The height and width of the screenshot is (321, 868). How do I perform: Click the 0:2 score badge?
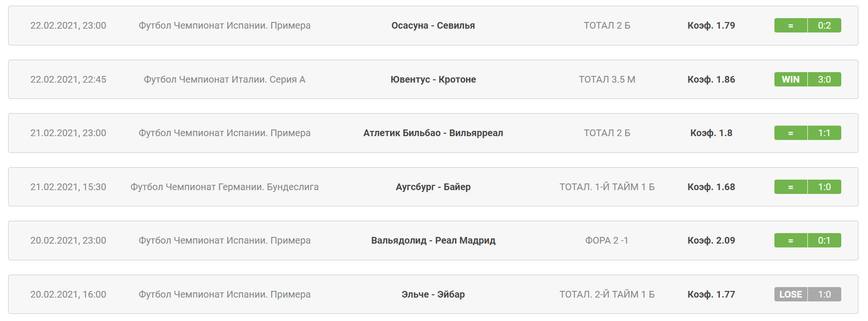coord(825,26)
